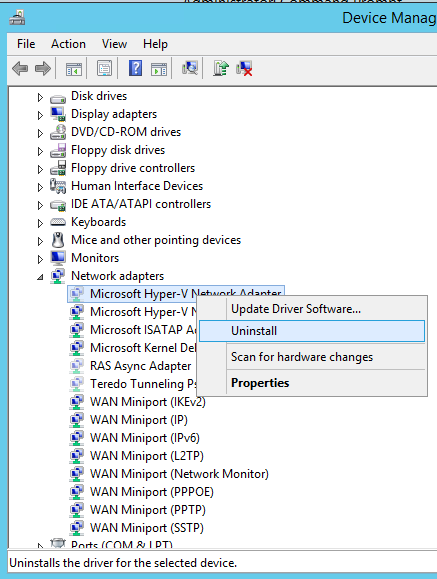The width and height of the screenshot is (437, 579).
Task: Click Scan for hardware changes toolbar icon
Action: click(x=190, y=68)
